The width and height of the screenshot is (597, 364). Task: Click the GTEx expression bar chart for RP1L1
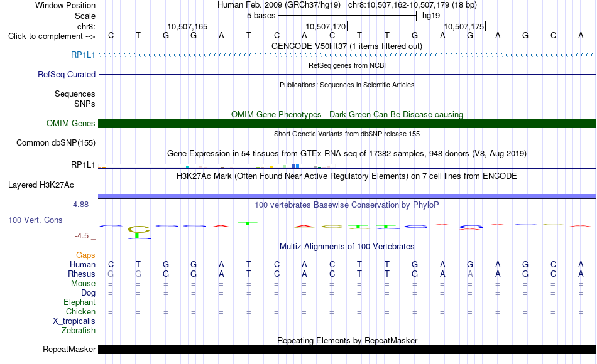coord(217,166)
